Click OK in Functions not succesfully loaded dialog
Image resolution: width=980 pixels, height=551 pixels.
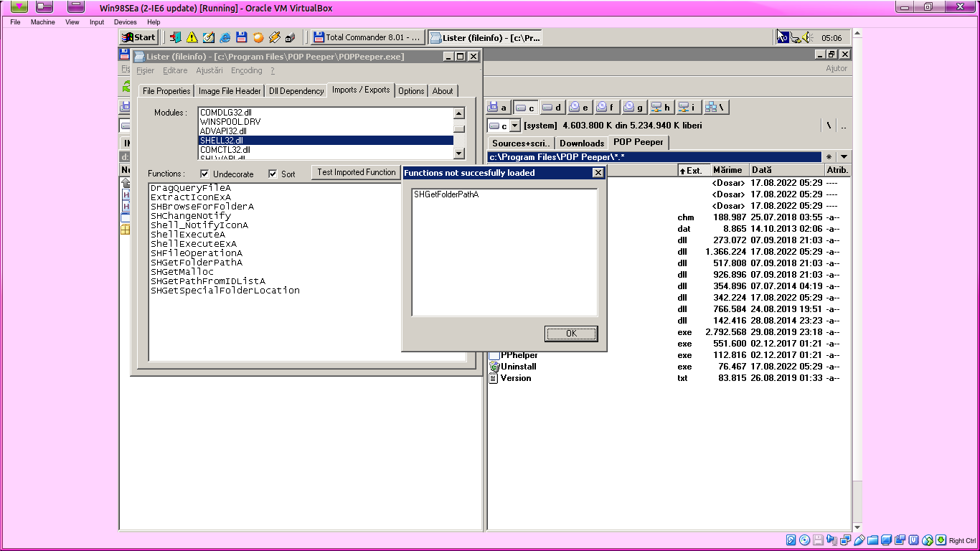pos(571,334)
